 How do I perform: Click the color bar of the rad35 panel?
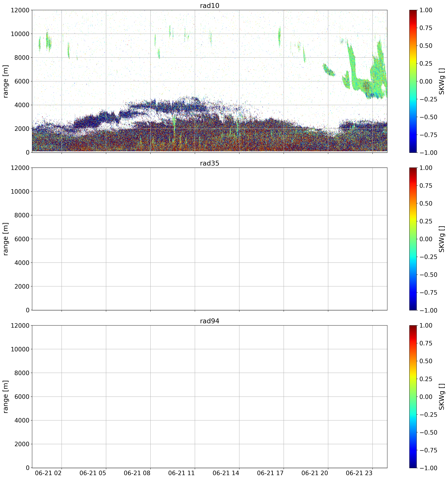pos(413,239)
